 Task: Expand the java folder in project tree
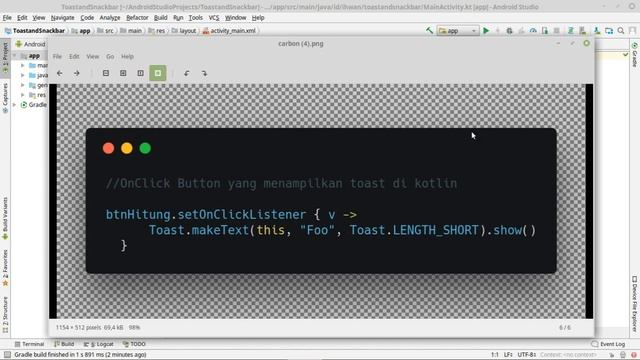[x=23, y=75]
